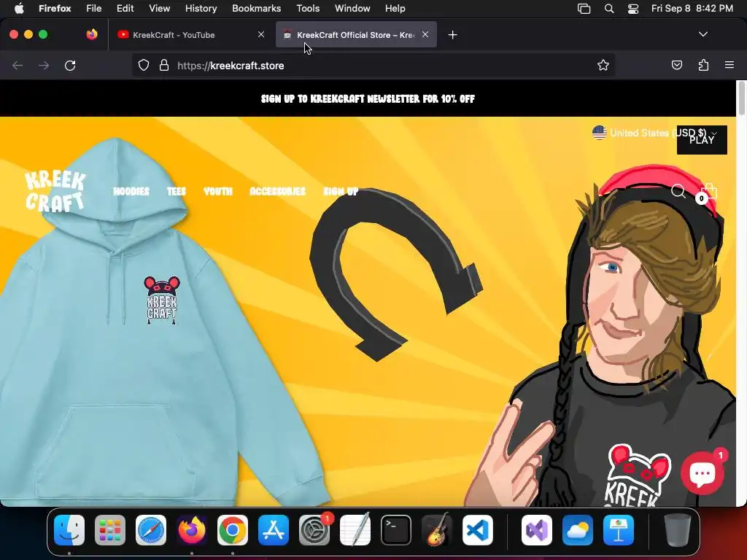This screenshot has height=560, width=747.
Task: Open the pinned Firefox tab
Action: click(x=92, y=34)
